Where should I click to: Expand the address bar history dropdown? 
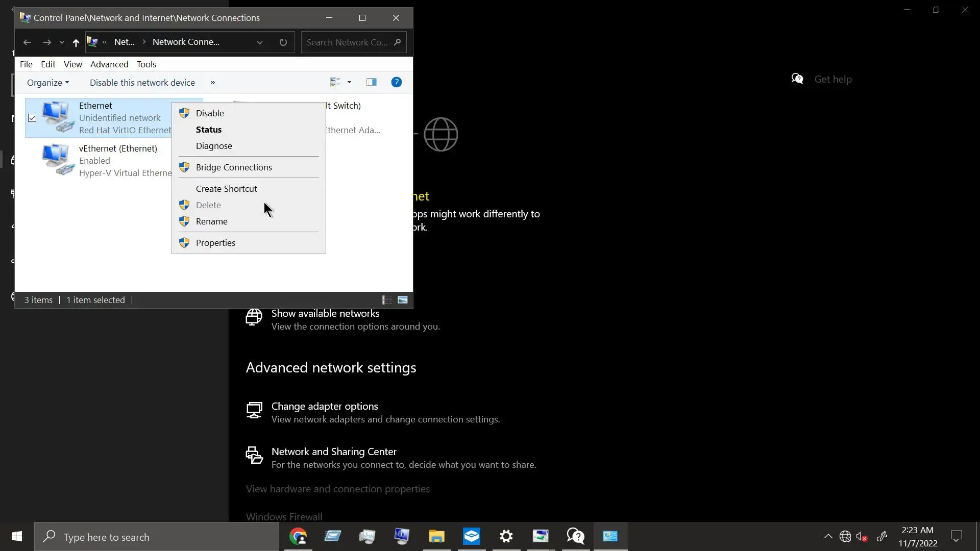(x=260, y=42)
